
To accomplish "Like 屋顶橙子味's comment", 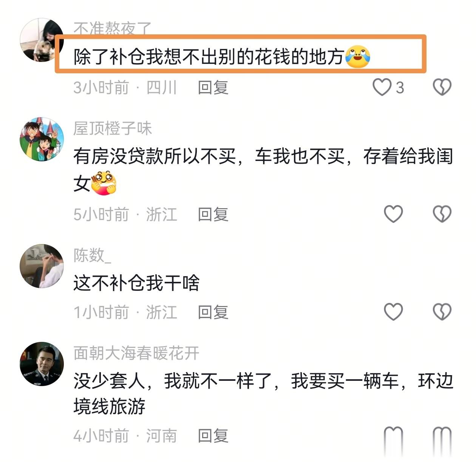I will [x=393, y=214].
